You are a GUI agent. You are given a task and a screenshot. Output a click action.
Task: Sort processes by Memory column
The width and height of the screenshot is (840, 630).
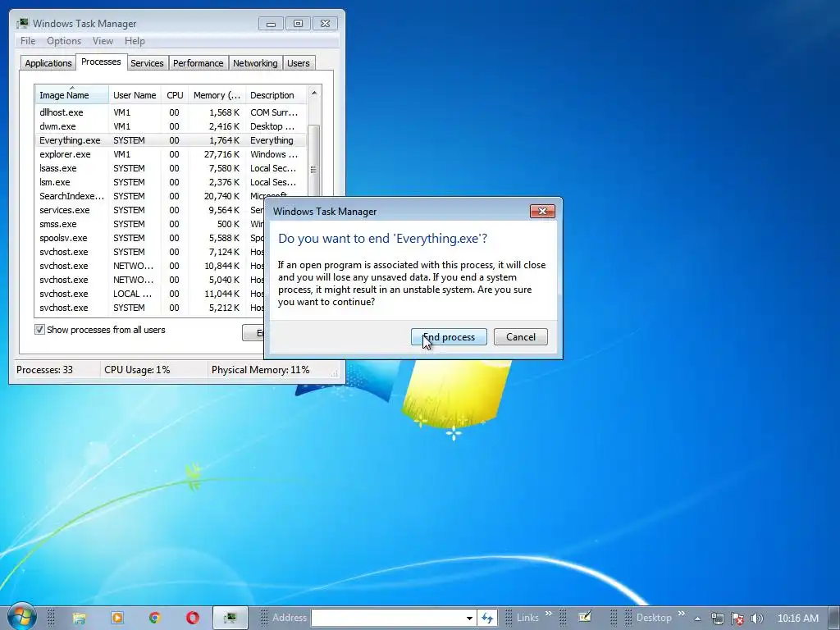(x=217, y=95)
